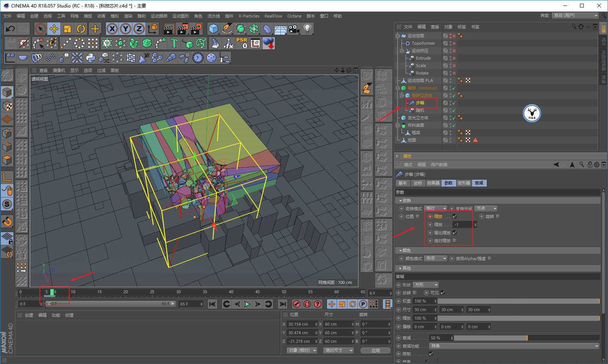This screenshot has height=364, width=608.
Task: Toggle Z axis lock
Action: [139, 29]
